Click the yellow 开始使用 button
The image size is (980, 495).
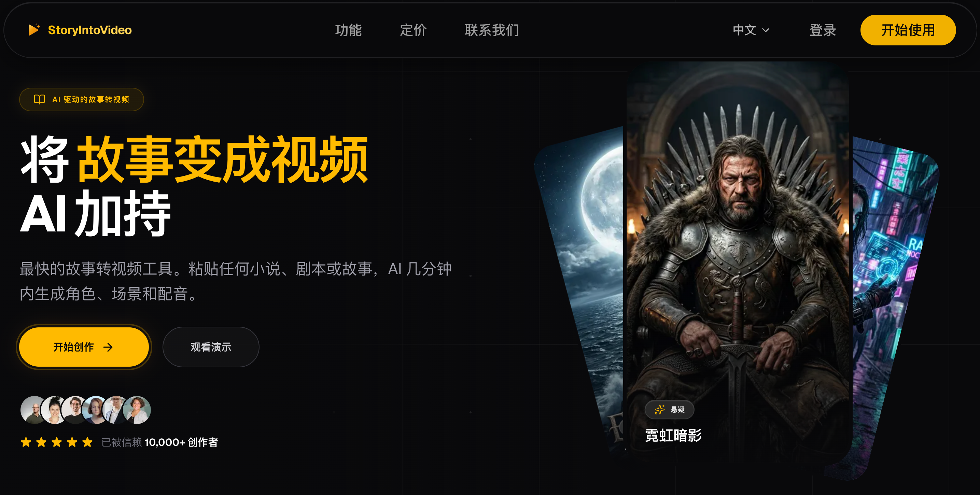[x=908, y=30]
